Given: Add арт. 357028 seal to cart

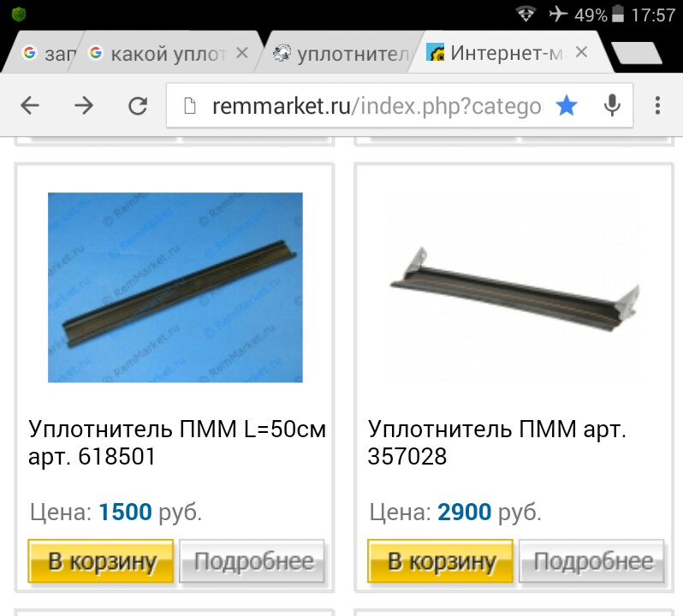Looking at the screenshot, I should (x=441, y=561).
